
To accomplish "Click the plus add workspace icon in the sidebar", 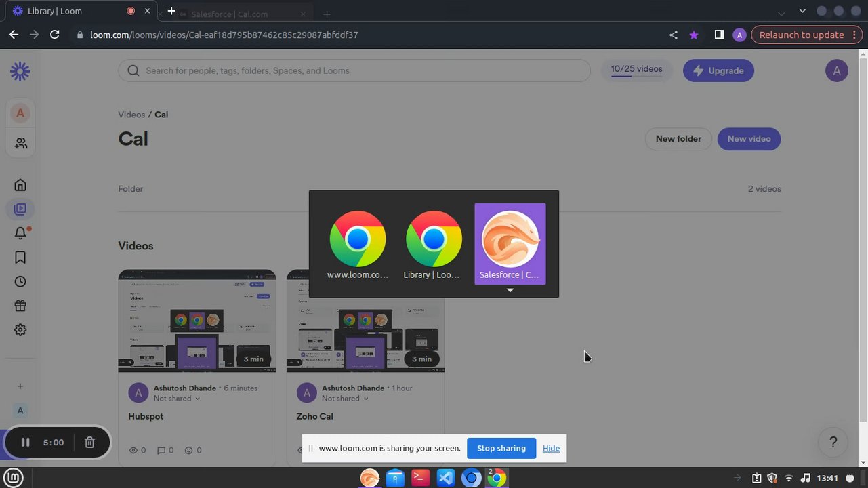I will (x=20, y=386).
